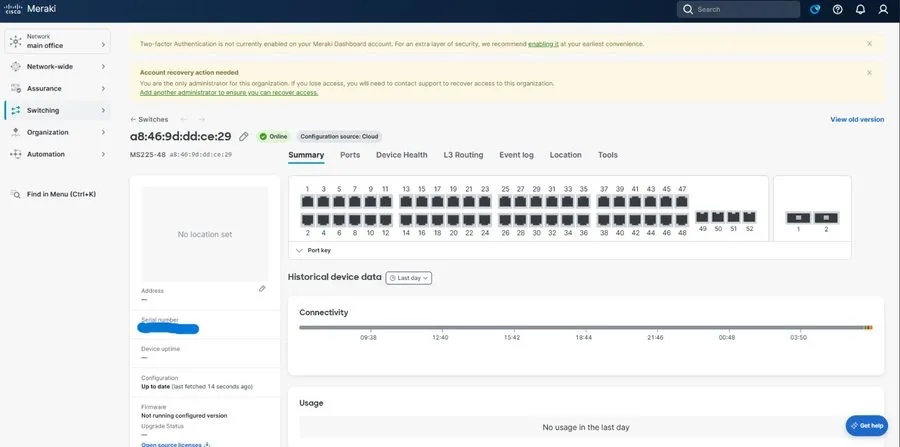Open the Tools tab
900x447 pixels.
(x=608, y=155)
